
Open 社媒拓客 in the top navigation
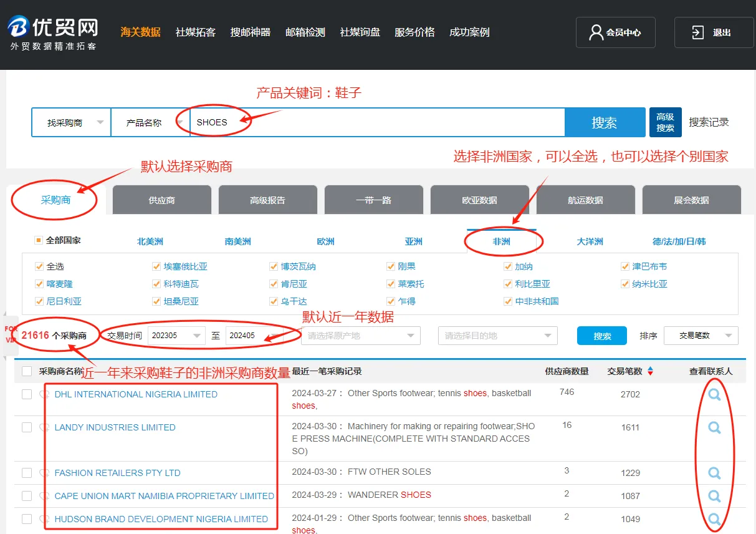click(195, 32)
